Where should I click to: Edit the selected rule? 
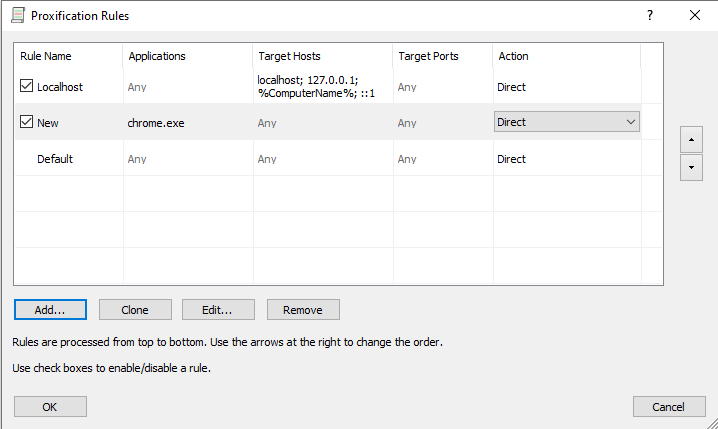tap(218, 310)
